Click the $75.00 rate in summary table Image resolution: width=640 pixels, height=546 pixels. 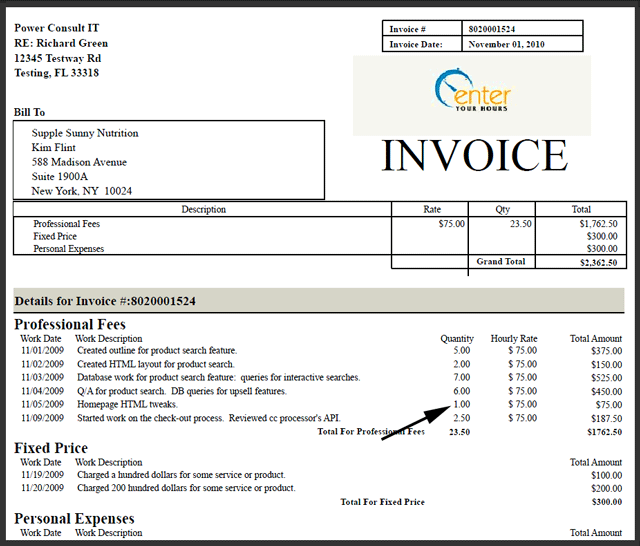tap(451, 224)
